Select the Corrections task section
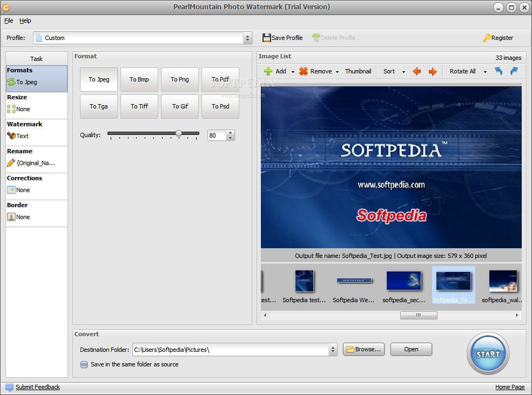 click(37, 187)
